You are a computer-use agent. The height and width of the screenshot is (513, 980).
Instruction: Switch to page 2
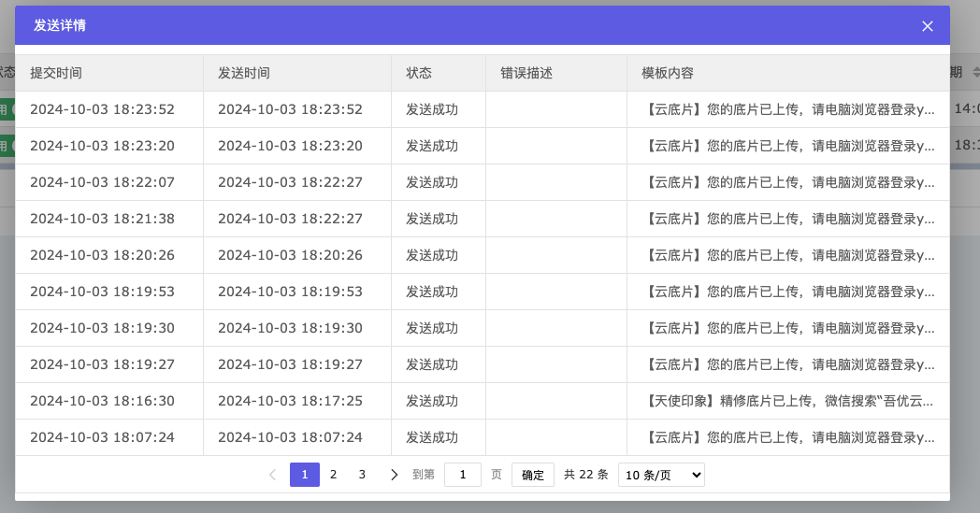tap(334, 475)
